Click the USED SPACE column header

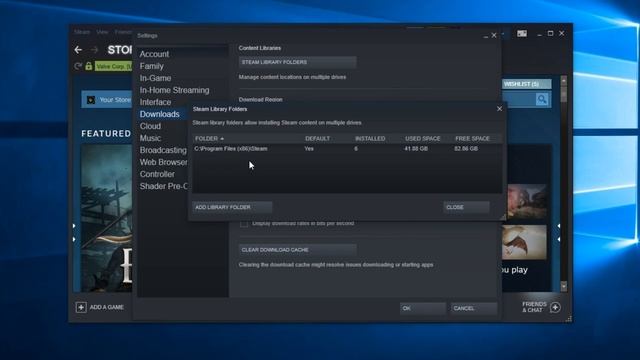(x=422, y=138)
